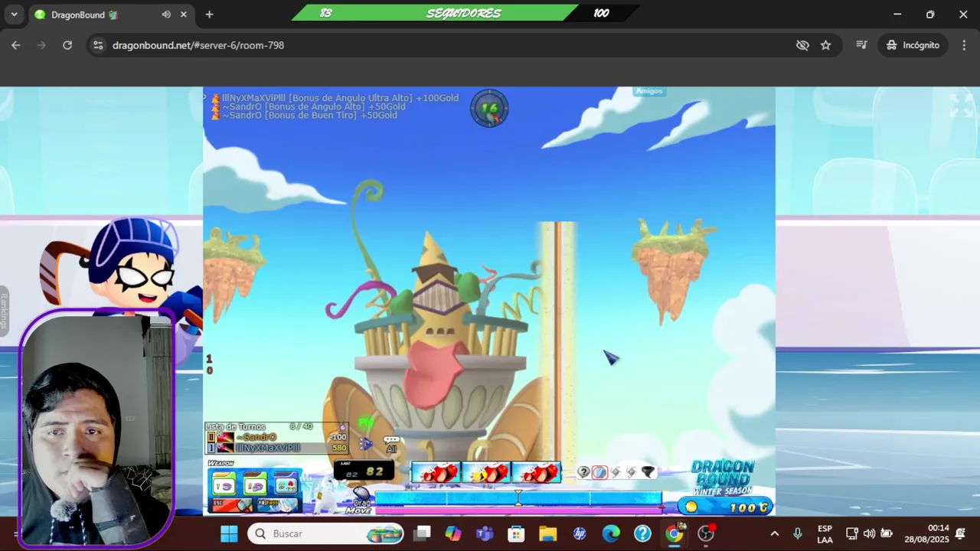Select weapon shot 1 slot
The image size is (980, 551).
pyautogui.click(x=224, y=485)
